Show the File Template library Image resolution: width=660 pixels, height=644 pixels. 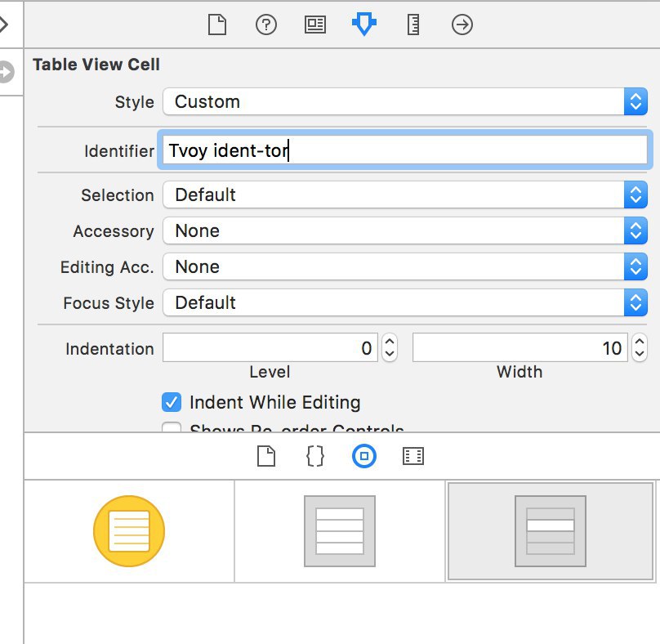tap(266, 456)
